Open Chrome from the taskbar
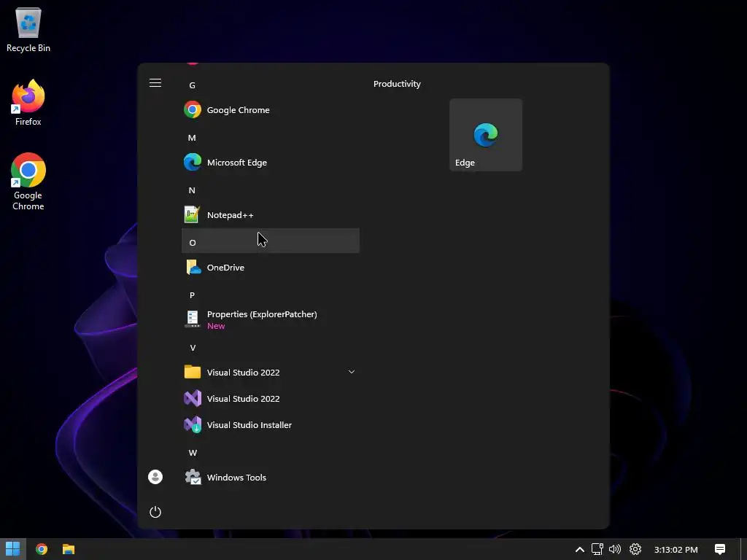 coord(42,549)
